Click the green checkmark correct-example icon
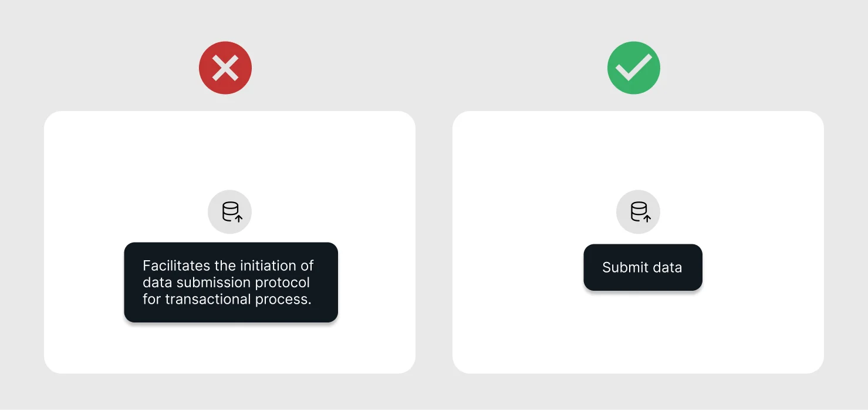The height and width of the screenshot is (410, 868). (633, 68)
